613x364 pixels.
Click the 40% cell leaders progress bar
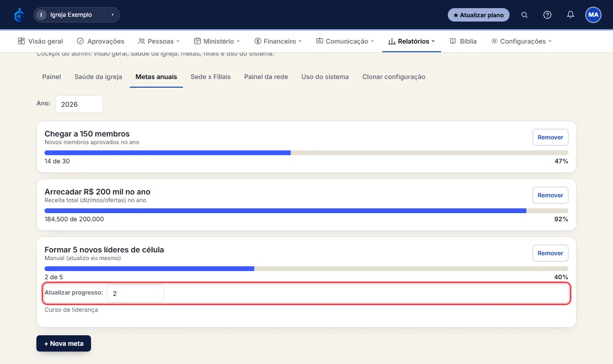coord(306,269)
